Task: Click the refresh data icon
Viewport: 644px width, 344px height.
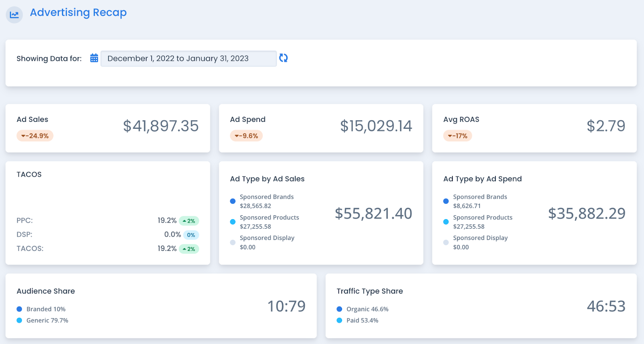Action: click(x=283, y=58)
